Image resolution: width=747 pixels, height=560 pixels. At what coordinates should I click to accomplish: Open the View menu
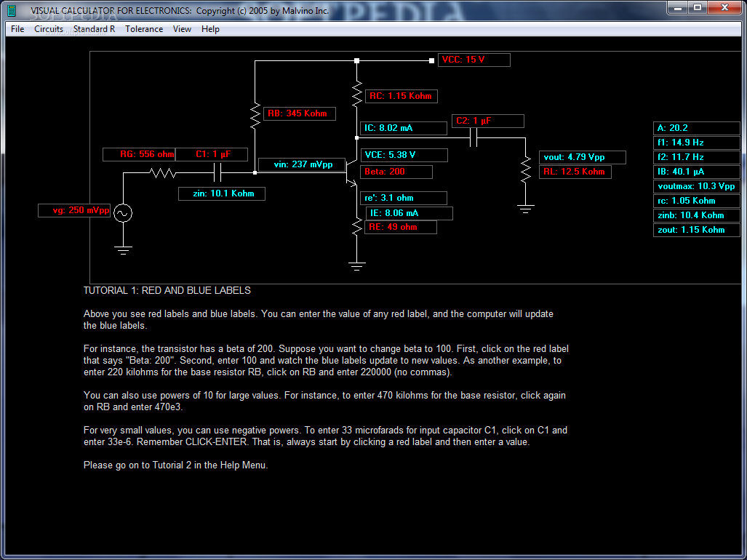[x=182, y=29]
